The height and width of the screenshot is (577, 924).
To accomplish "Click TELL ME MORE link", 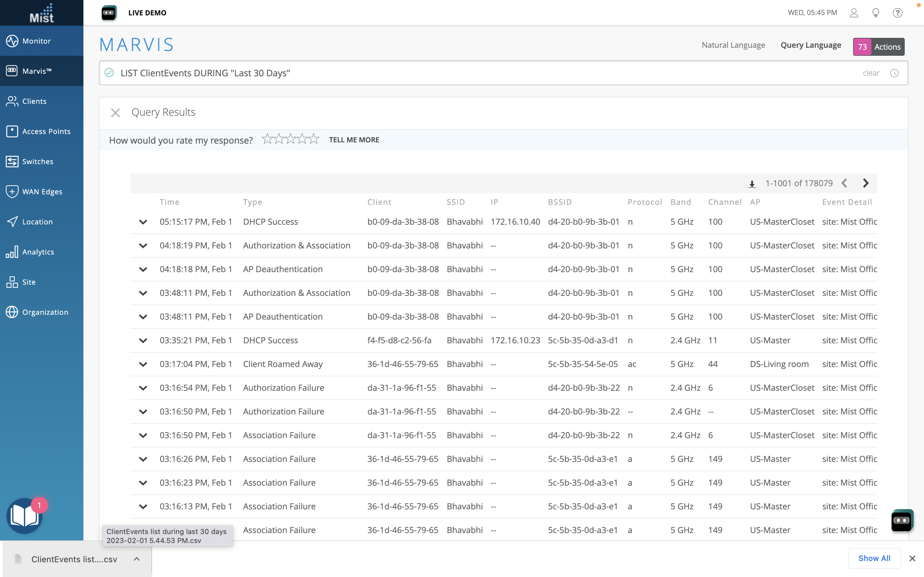I will point(354,140).
